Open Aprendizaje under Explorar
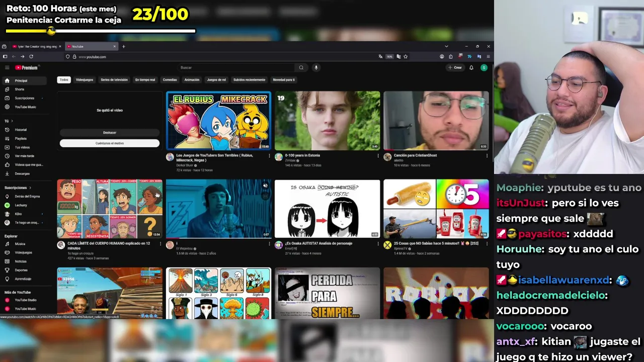The width and height of the screenshot is (644, 362). 25,279
